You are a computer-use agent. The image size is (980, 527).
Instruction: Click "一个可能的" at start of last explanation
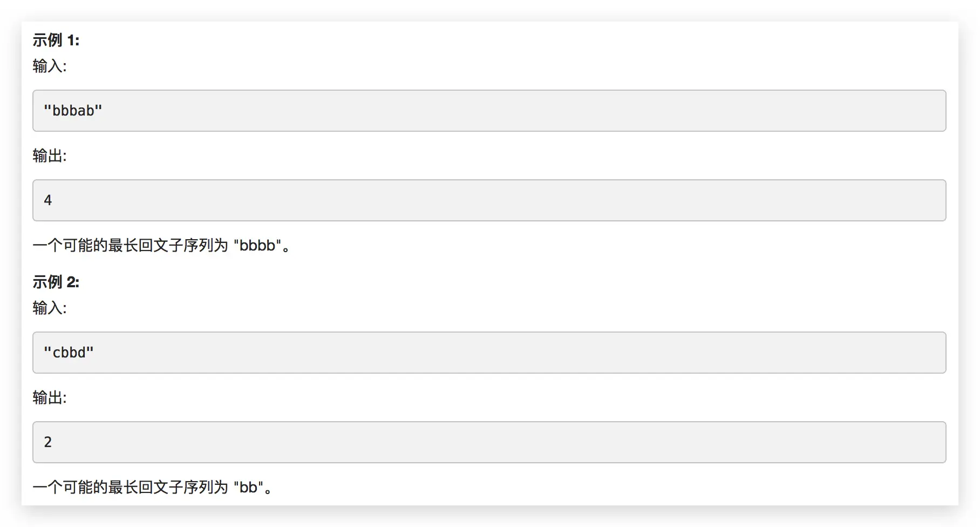(x=70, y=488)
